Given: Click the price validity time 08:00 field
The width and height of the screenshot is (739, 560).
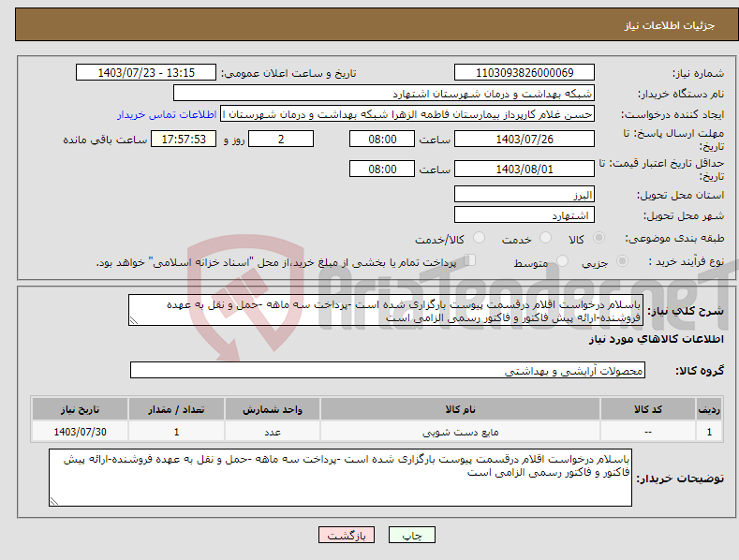Looking at the screenshot, I should click(x=382, y=169).
